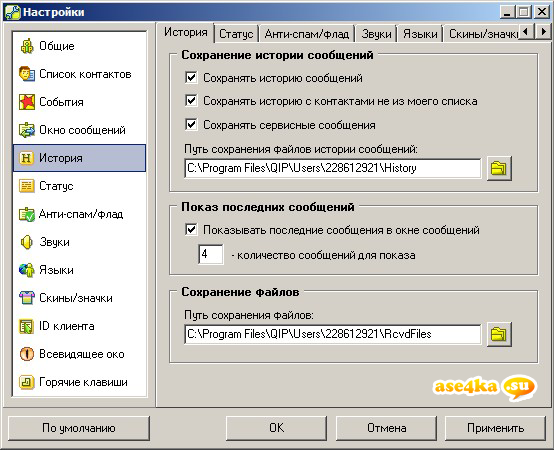Click the message count field showing 4
This screenshot has width=554, height=450.
(211, 254)
